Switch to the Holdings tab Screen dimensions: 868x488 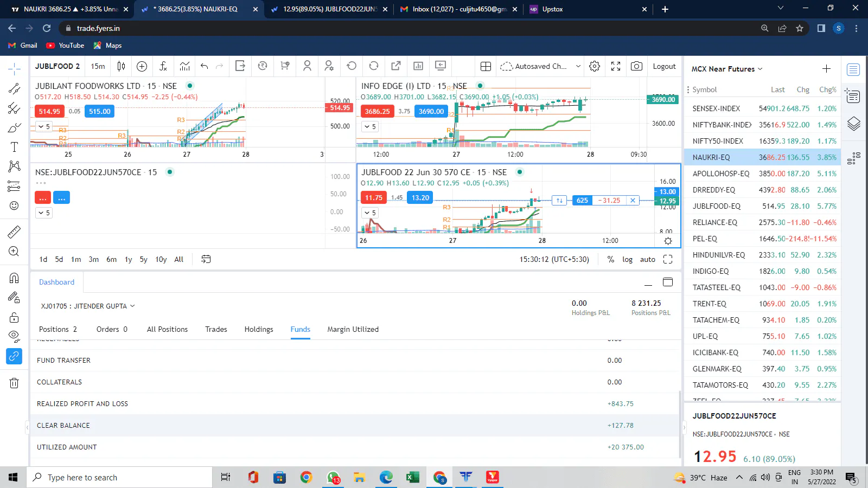tap(259, 329)
